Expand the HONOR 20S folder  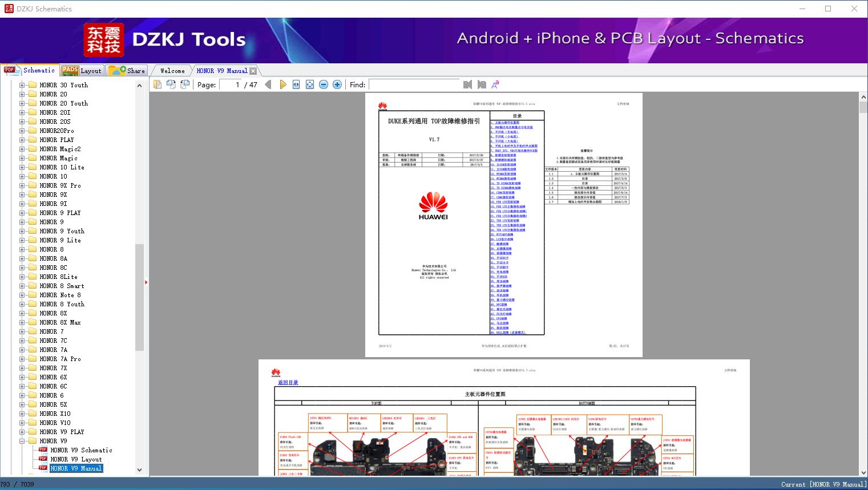point(22,122)
